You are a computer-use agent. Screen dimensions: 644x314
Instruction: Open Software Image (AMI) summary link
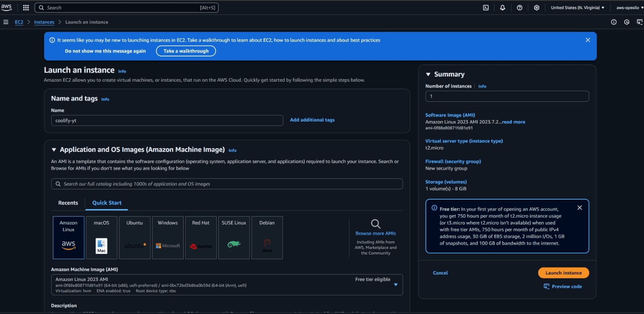coord(450,115)
